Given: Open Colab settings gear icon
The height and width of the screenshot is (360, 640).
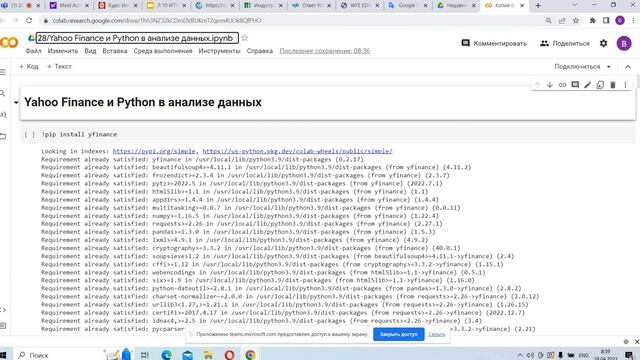Looking at the screenshot, I should pyautogui.click(x=604, y=43).
